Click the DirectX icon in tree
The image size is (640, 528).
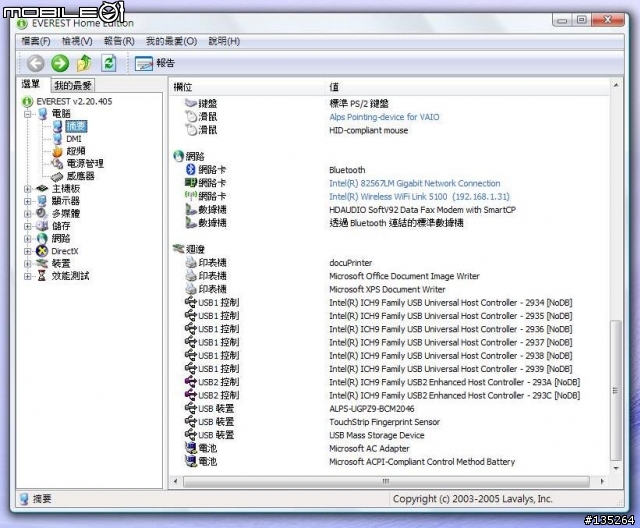tap(42, 251)
